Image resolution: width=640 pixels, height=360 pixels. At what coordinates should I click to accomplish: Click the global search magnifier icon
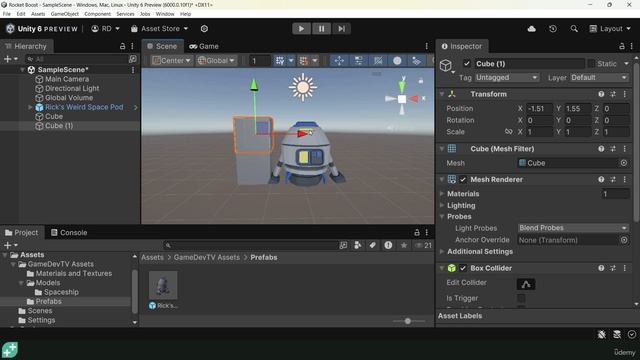pyautogui.click(x=574, y=29)
